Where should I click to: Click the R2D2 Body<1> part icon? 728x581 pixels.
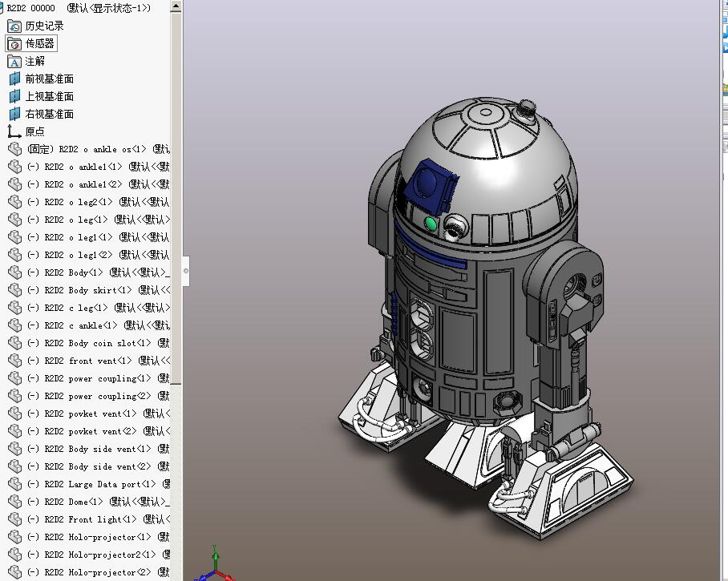click(x=14, y=272)
